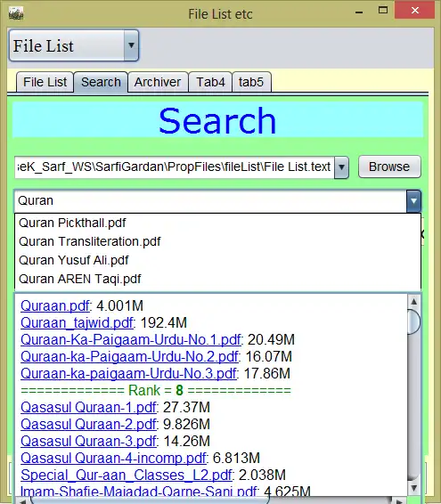Open Qasasul Quraan-4-incomp.pdf link
Screen dimensions: 441x504
point(113,459)
